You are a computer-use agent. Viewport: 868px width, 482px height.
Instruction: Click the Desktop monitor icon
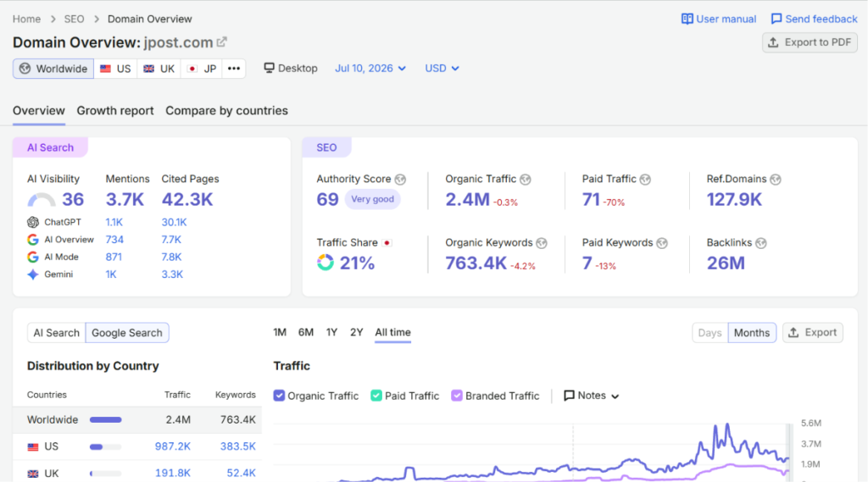(x=269, y=68)
